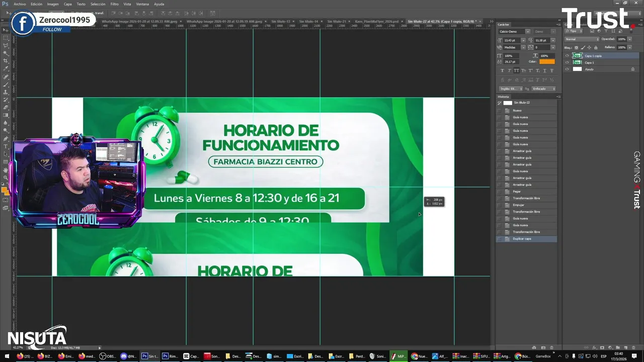
Task: Select the Magic Wand tool
Action: pyautogui.click(x=6, y=53)
